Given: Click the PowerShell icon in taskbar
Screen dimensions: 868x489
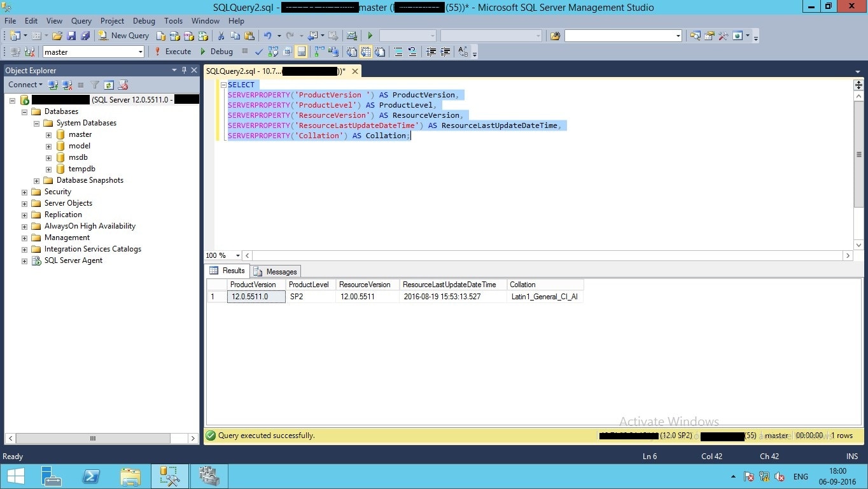Looking at the screenshot, I should point(91,476).
